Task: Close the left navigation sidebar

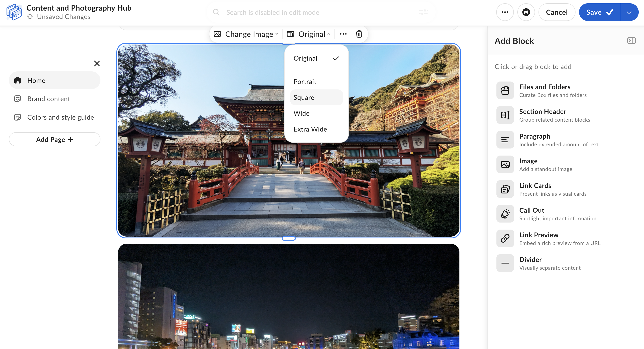Action: coord(97,63)
